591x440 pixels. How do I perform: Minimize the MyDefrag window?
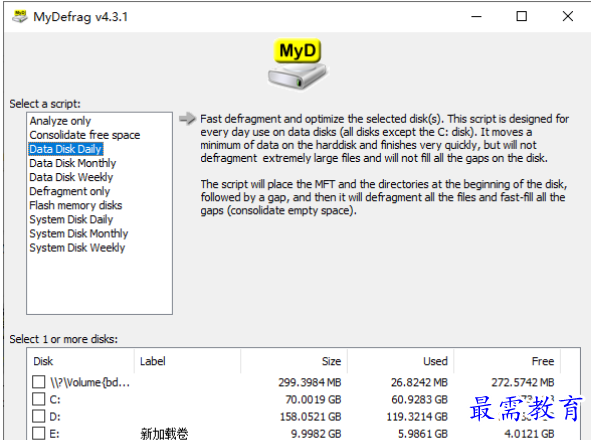pos(476,16)
